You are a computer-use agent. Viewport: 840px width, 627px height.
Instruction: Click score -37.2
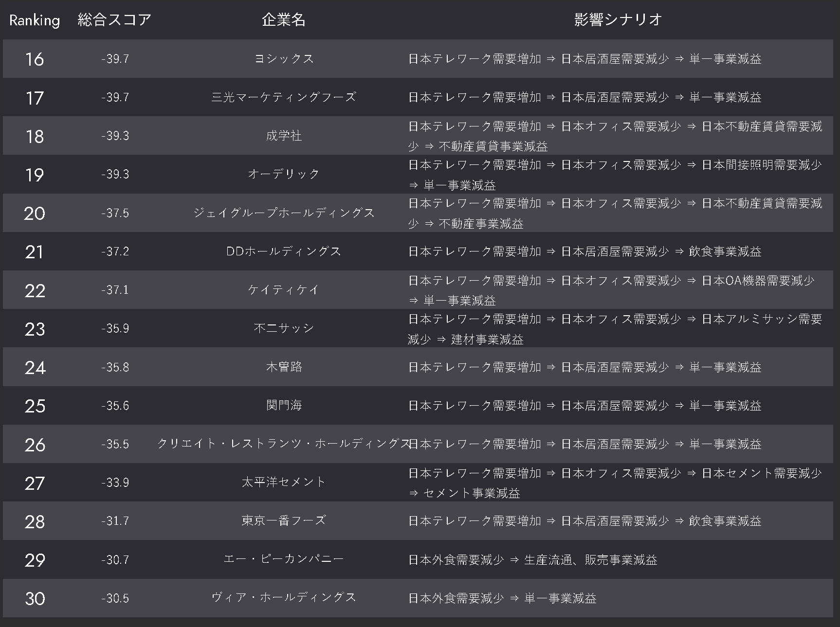tap(115, 251)
